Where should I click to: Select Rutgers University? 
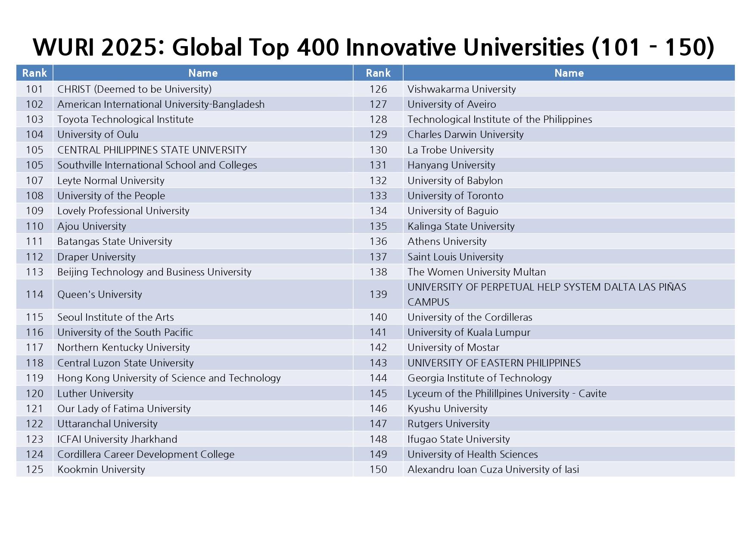point(448,424)
